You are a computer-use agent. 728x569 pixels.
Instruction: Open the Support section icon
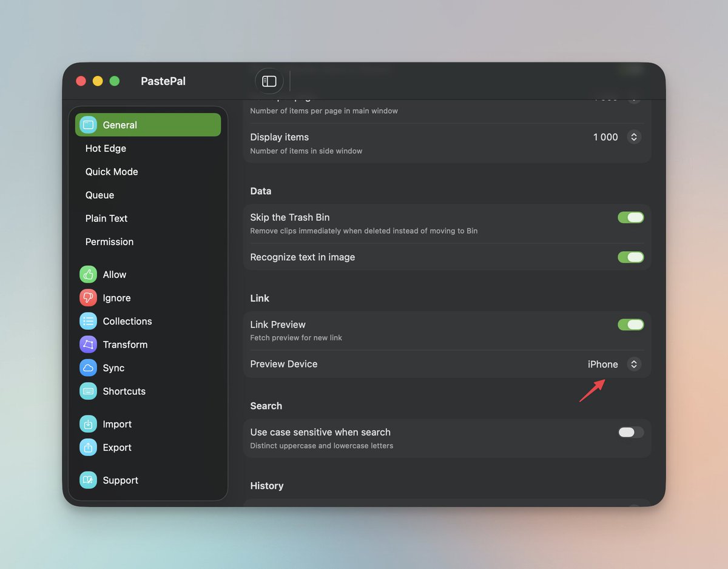[87, 480]
